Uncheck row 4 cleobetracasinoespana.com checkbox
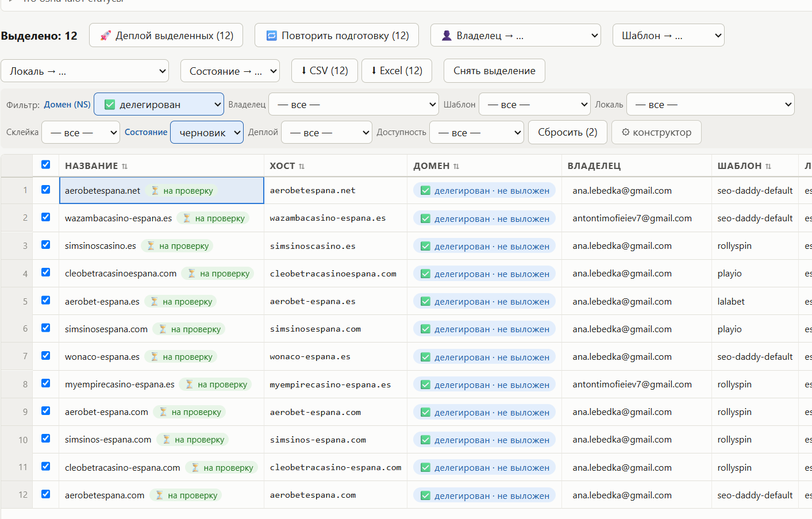The height and width of the screenshot is (519, 812). (x=46, y=272)
